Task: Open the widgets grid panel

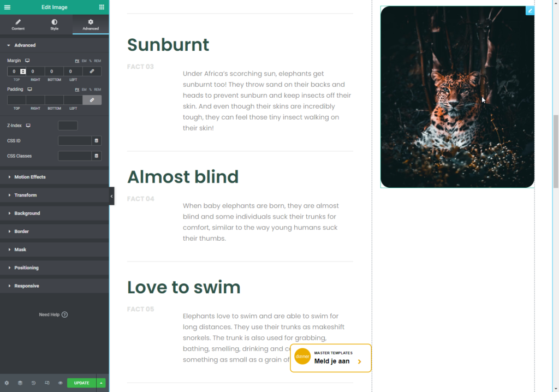Action: tap(102, 7)
